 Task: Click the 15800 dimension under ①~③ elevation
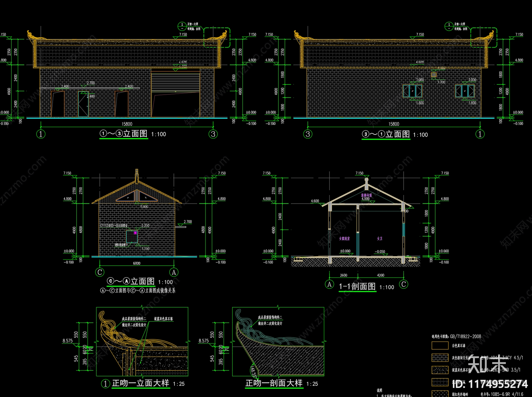(127, 124)
